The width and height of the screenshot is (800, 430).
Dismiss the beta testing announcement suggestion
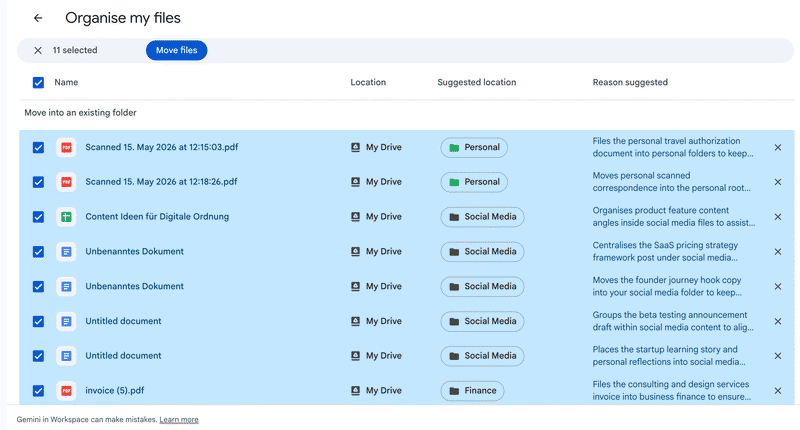pos(778,321)
